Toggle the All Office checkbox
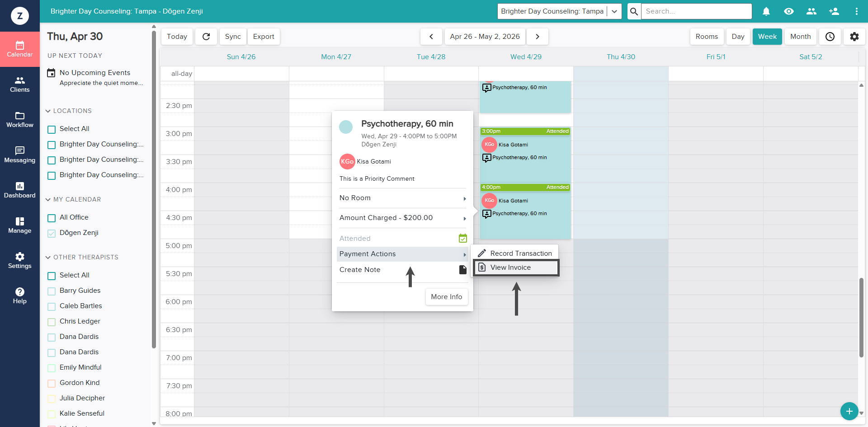 (52, 218)
